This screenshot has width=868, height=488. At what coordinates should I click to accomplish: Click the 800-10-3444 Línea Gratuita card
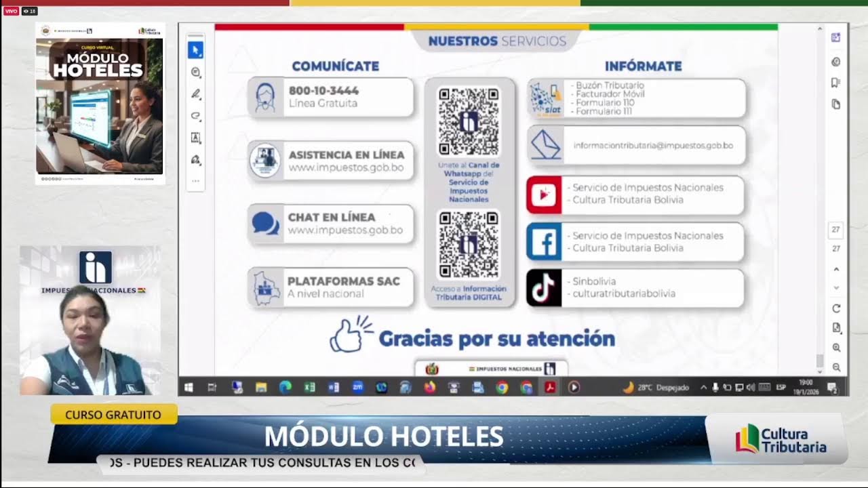pyautogui.click(x=330, y=97)
